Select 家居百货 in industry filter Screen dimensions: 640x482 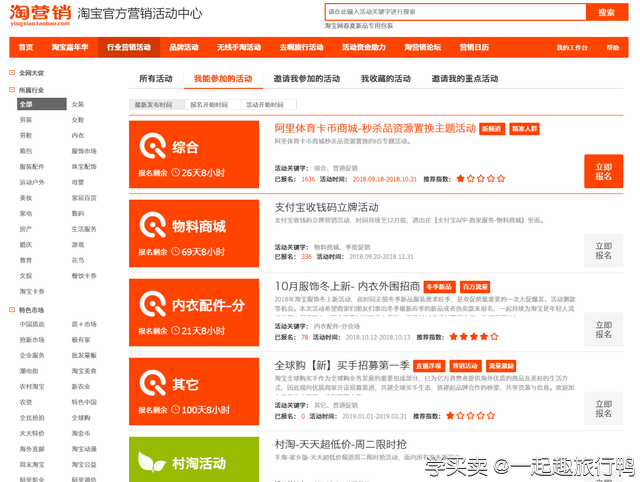(x=84, y=198)
